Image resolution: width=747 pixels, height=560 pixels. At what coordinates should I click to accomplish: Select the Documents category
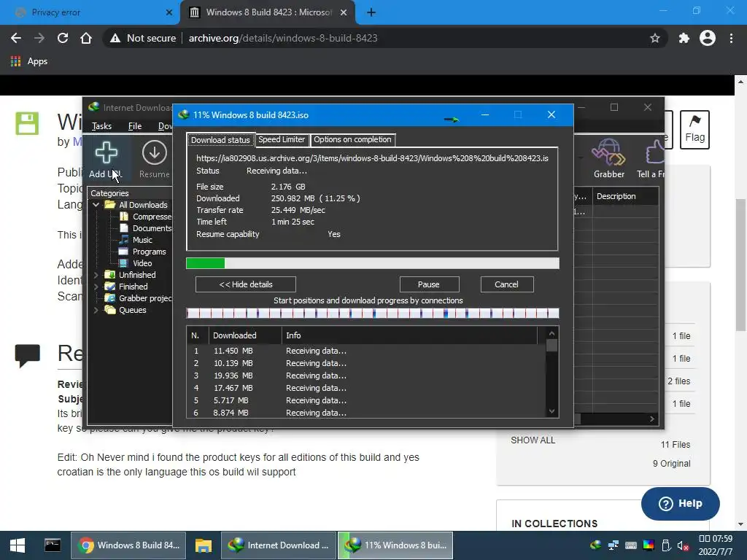(147, 228)
